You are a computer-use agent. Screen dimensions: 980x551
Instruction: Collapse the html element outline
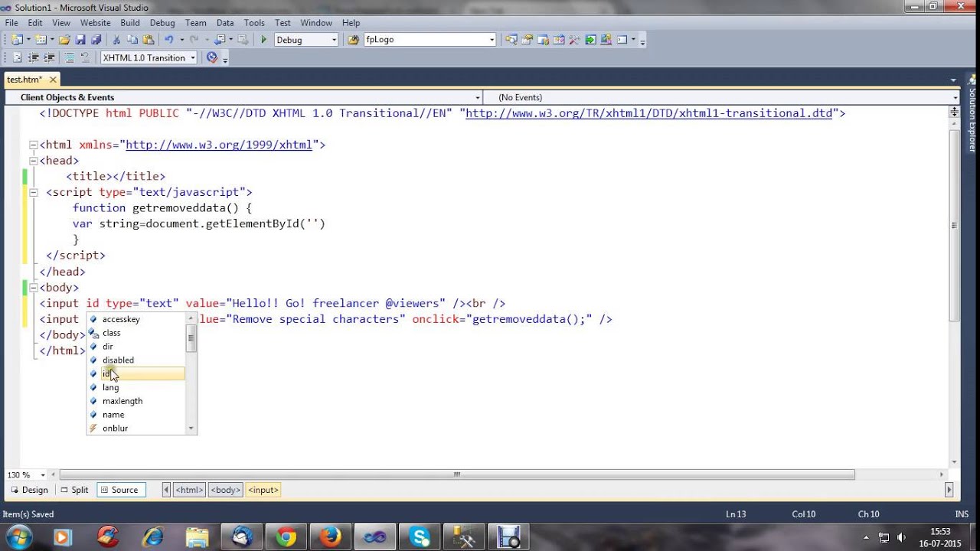[x=33, y=145]
